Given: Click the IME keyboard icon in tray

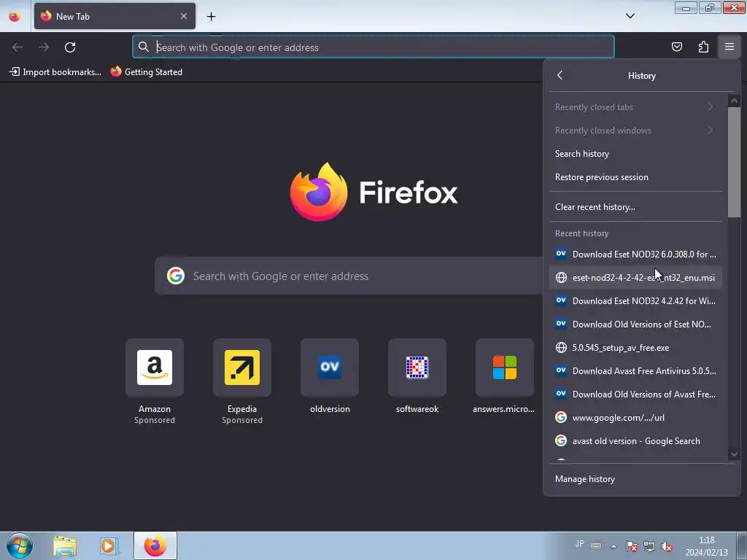Looking at the screenshot, I should pyautogui.click(x=596, y=545).
